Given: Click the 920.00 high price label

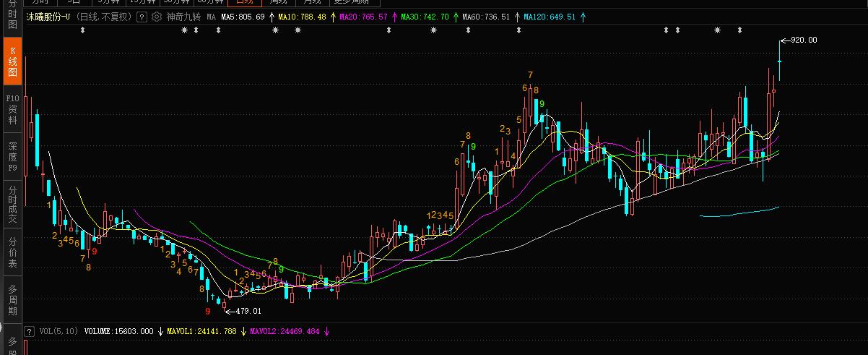Looking at the screenshot, I should pyautogui.click(x=804, y=40).
